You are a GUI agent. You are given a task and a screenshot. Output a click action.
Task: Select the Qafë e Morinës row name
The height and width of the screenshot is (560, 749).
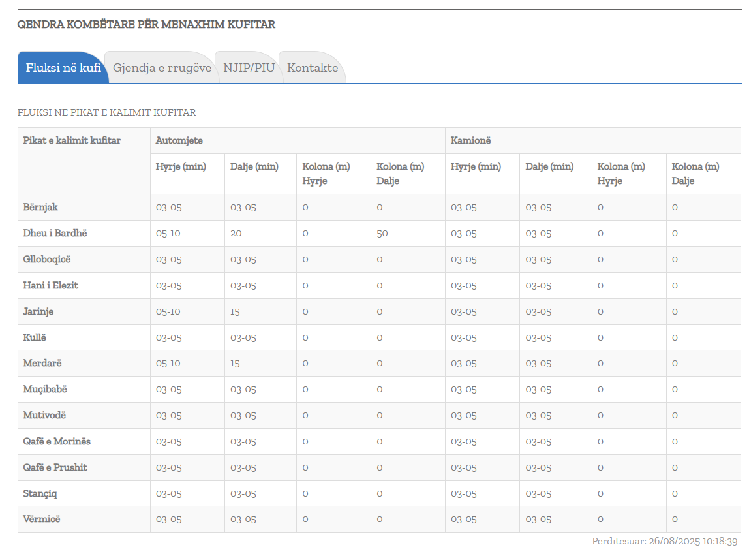click(57, 441)
